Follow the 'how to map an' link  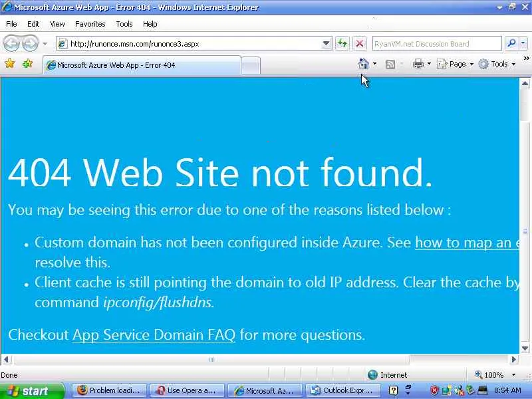(x=467, y=243)
